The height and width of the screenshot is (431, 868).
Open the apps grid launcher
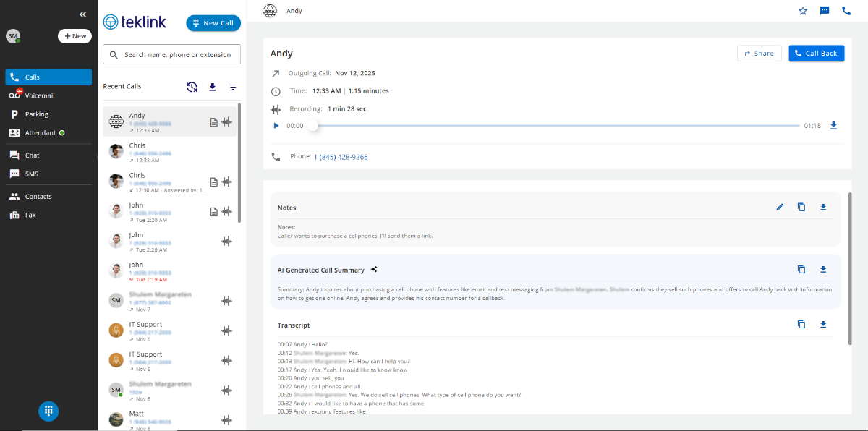pyautogui.click(x=48, y=411)
